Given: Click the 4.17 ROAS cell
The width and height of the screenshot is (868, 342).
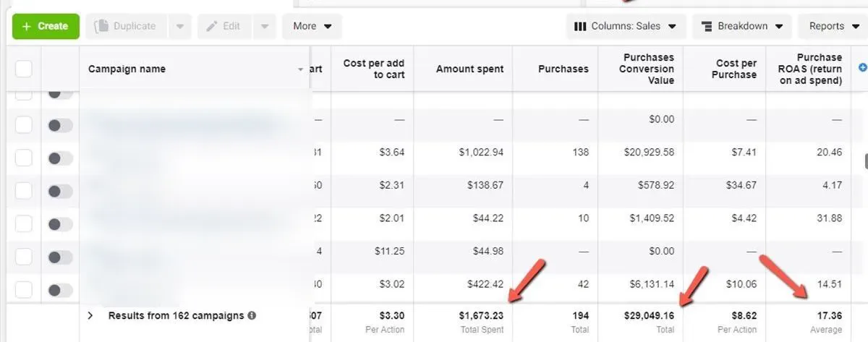Looking at the screenshot, I should [832, 185].
